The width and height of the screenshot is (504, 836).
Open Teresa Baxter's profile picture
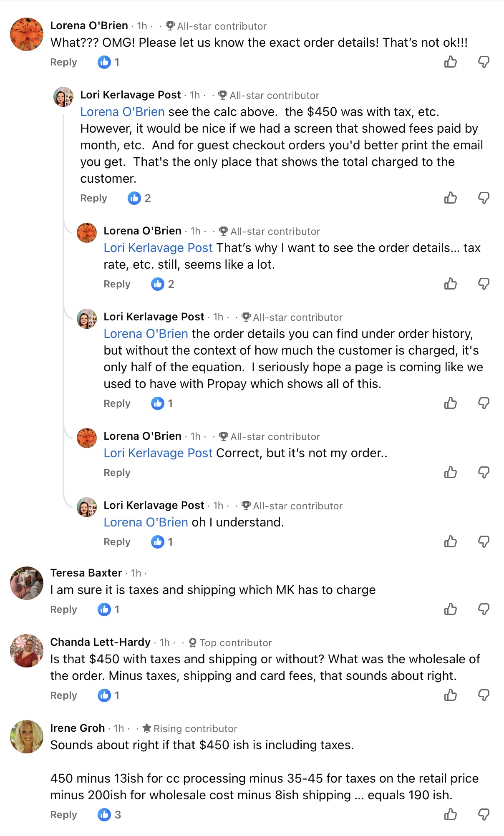(27, 583)
